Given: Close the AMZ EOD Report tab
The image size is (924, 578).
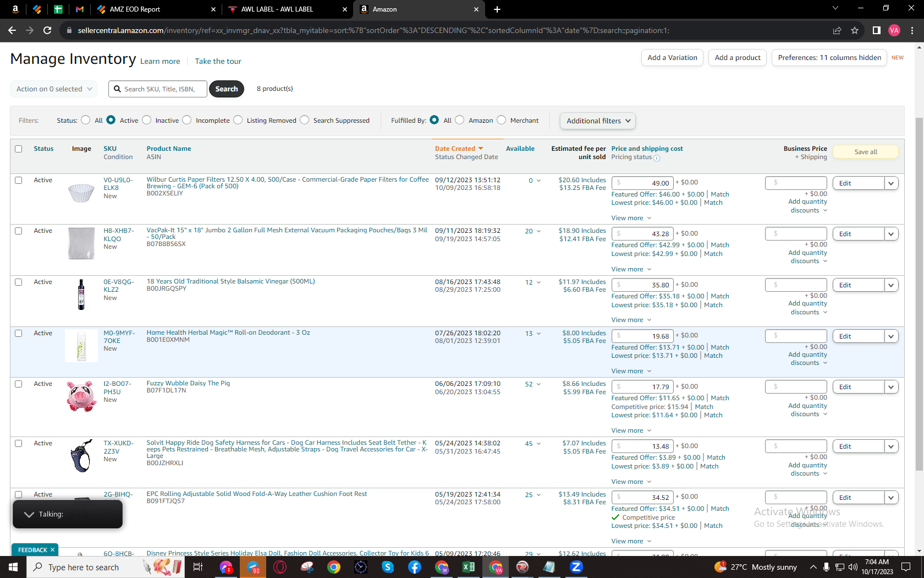Looking at the screenshot, I should pyautogui.click(x=213, y=9).
